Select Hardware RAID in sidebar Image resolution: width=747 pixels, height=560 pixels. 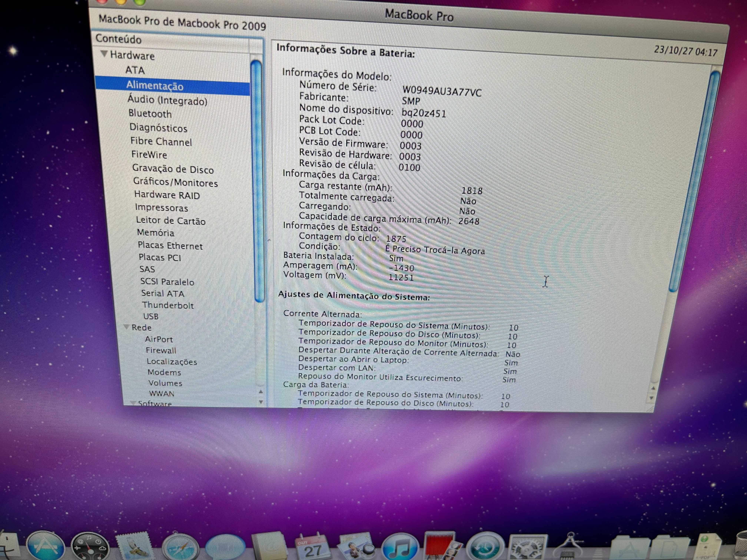point(167,195)
